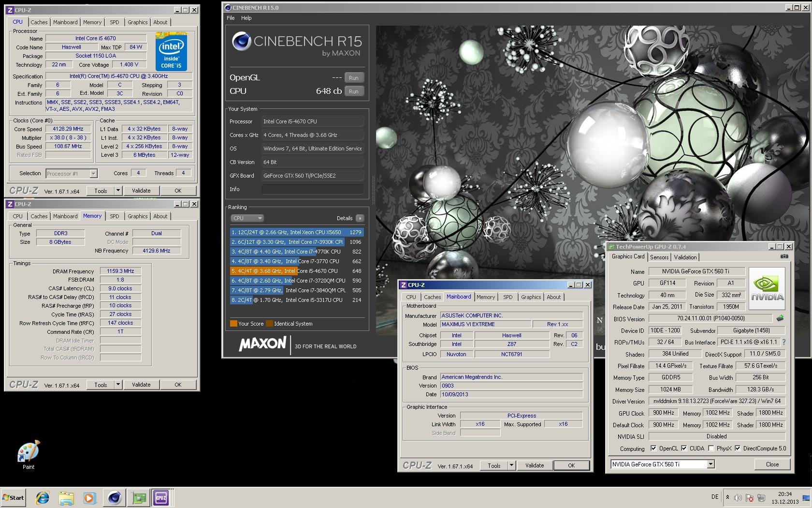
Task: Open Caches tab in top CPU-Z window
Action: click(39, 22)
